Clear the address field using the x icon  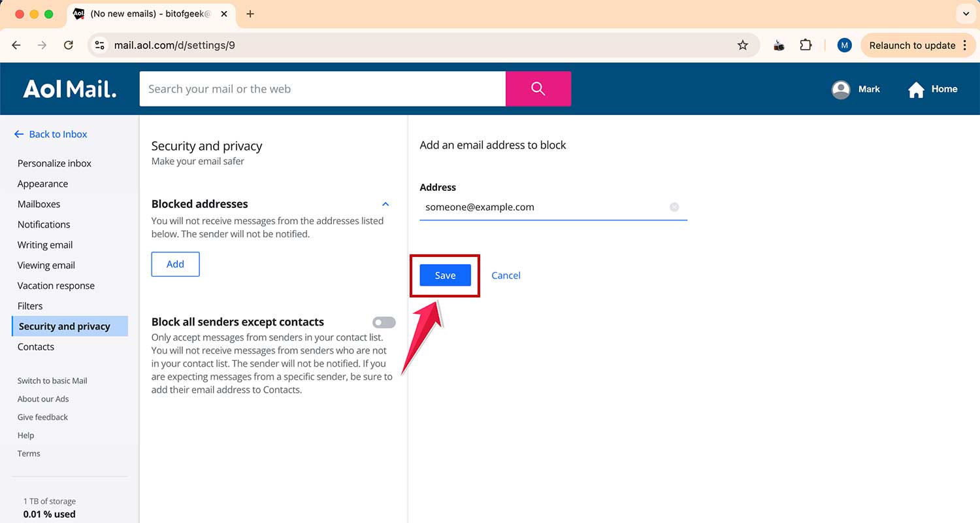(x=674, y=207)
